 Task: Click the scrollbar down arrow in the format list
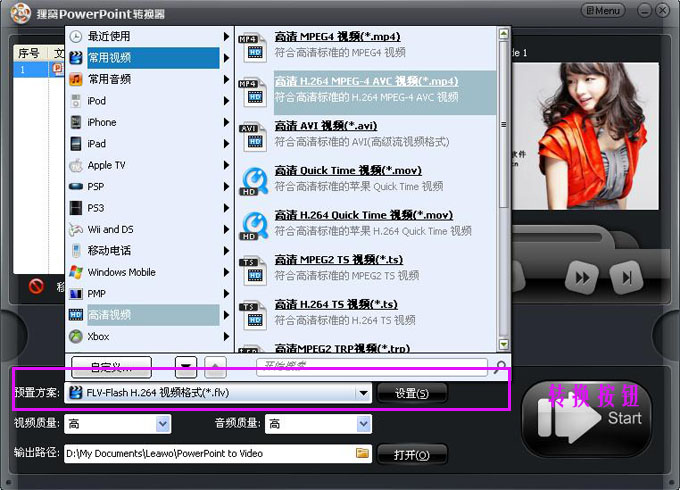(x=503, y=344)
